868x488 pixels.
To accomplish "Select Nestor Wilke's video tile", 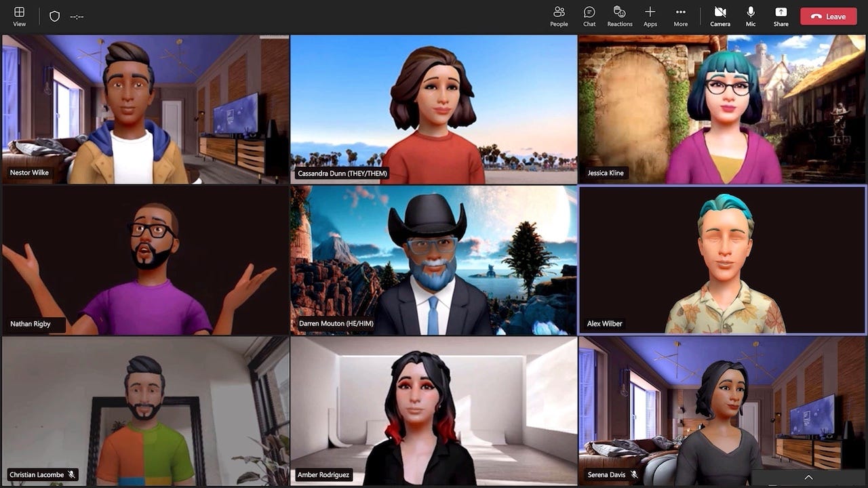I will point(145,108).
